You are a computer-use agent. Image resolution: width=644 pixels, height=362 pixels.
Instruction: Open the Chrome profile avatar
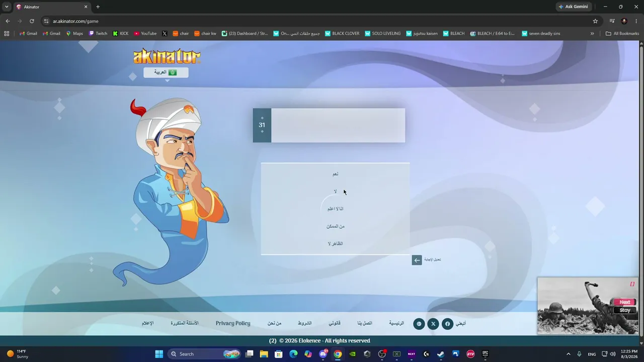point(624,21)
